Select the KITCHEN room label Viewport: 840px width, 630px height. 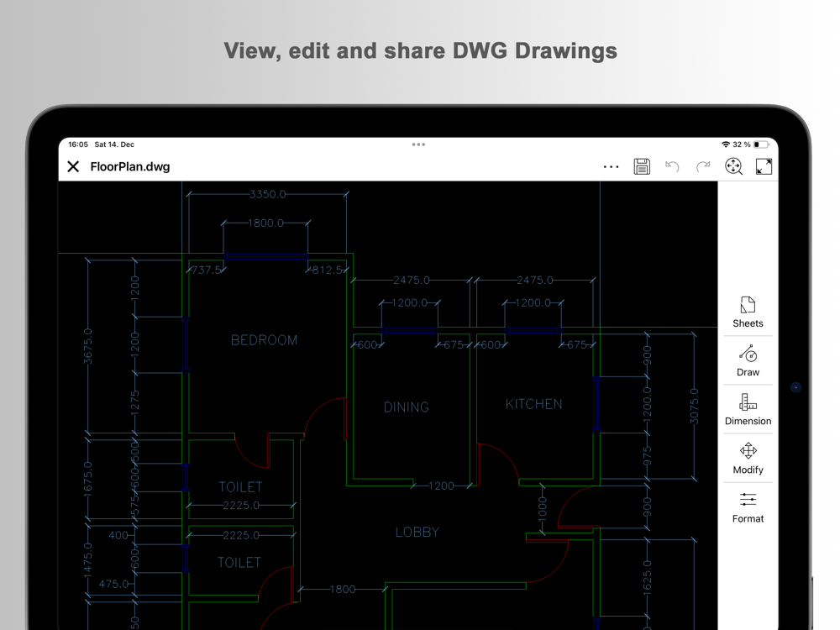(534, 404)
